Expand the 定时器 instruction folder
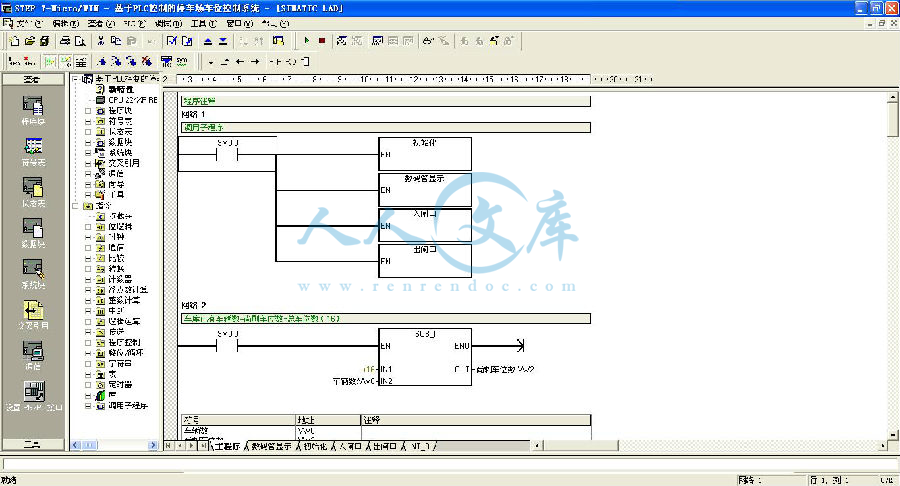900x486 pixels. pos(88,384)
